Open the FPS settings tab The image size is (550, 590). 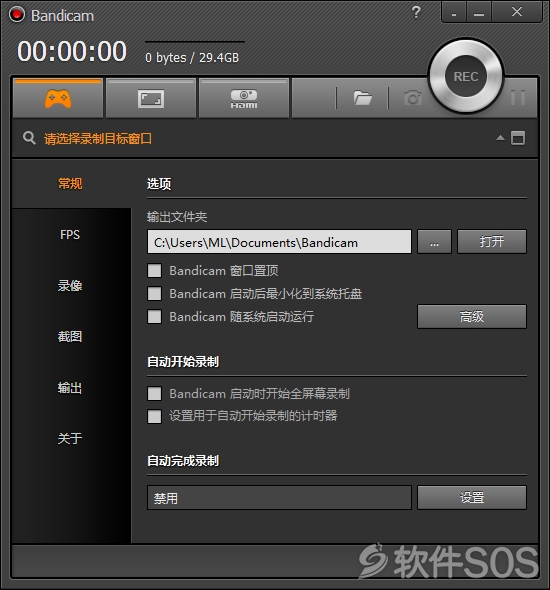70,234
